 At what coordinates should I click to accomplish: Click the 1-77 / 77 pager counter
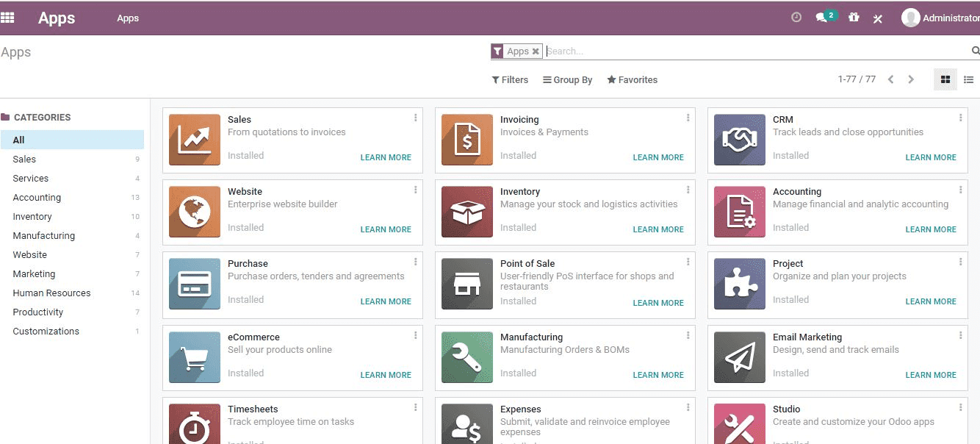(x=857, y=79)
